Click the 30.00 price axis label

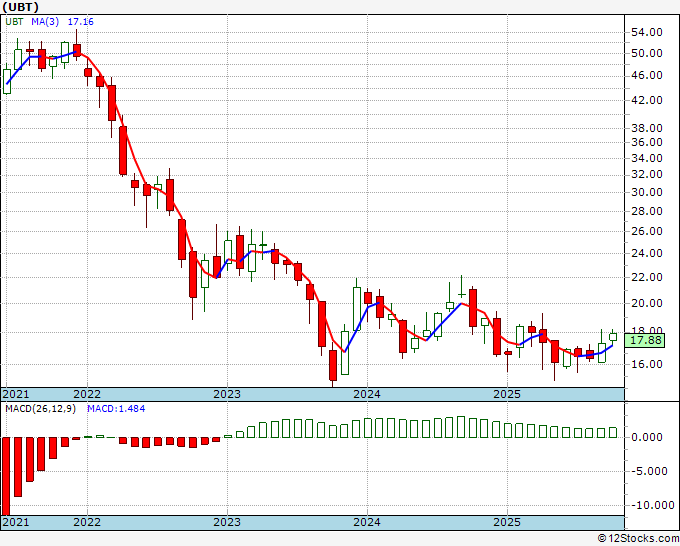[x=646, y=192]
